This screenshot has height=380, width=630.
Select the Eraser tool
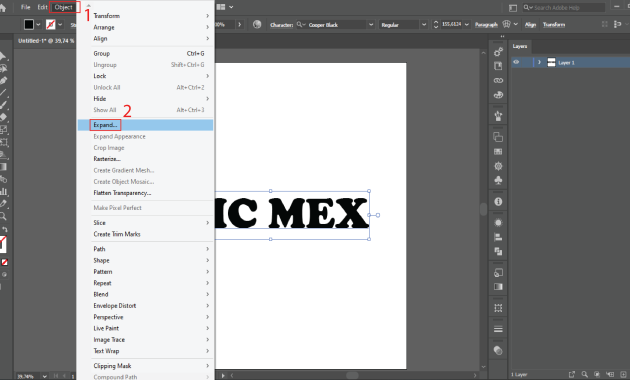point(3,117)
